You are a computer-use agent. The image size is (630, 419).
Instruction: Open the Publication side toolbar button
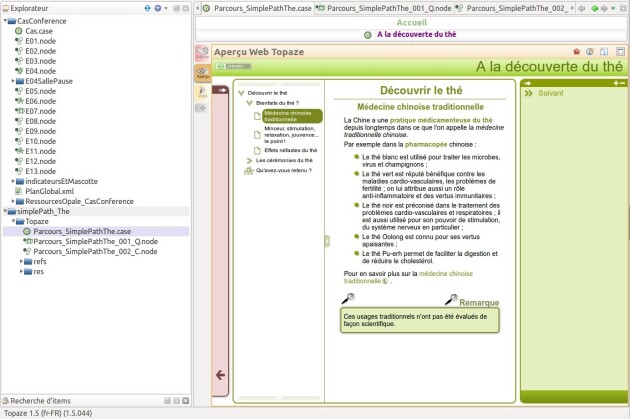click(x=202, y=92)
